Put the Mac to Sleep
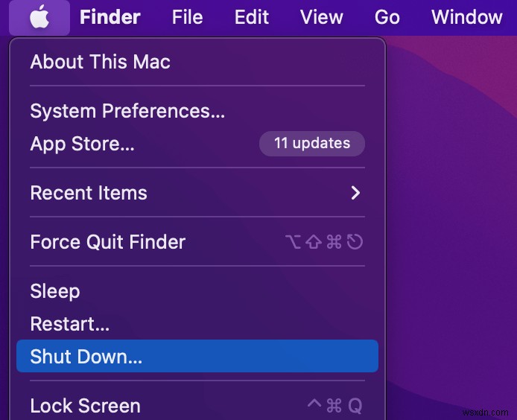This screenshot has height=420, width=517. pos(197,291)
